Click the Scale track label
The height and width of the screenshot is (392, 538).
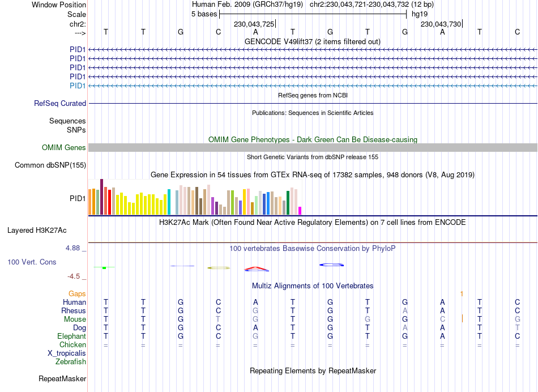click(x=76, y=14)
